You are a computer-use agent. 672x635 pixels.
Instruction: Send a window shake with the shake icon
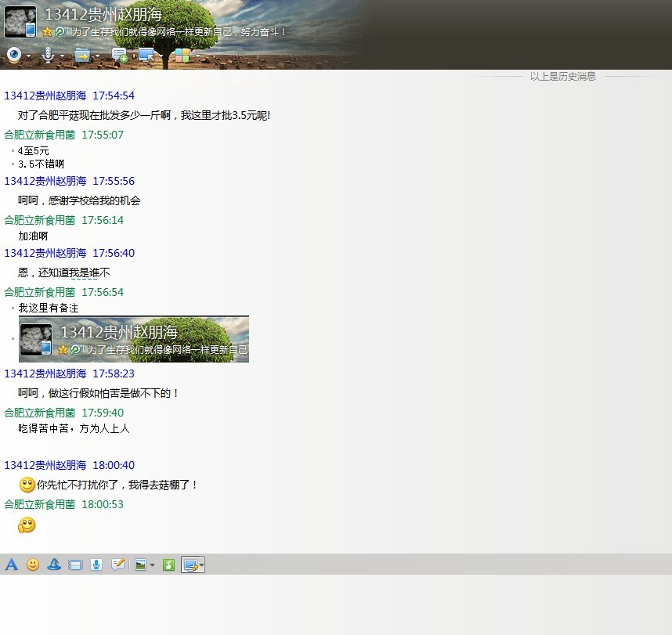75,565
